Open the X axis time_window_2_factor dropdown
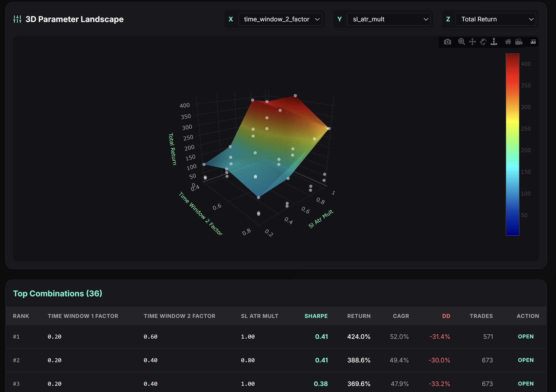556x392 pixels. click(280, 19)
